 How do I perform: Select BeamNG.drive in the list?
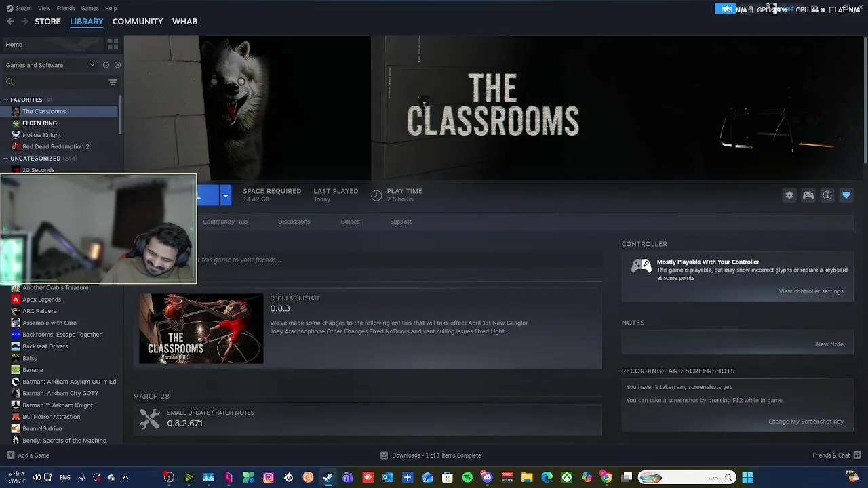[60, 428]
